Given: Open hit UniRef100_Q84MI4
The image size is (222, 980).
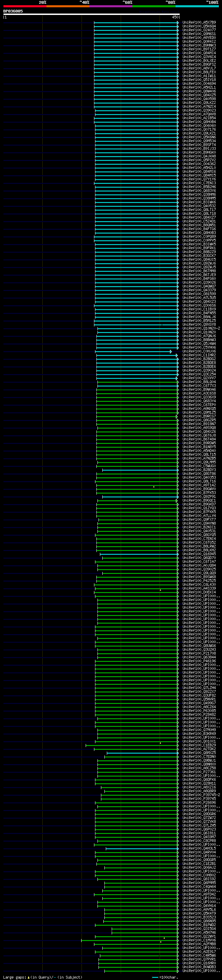Looking at the screenshot, I should [199, 53].
